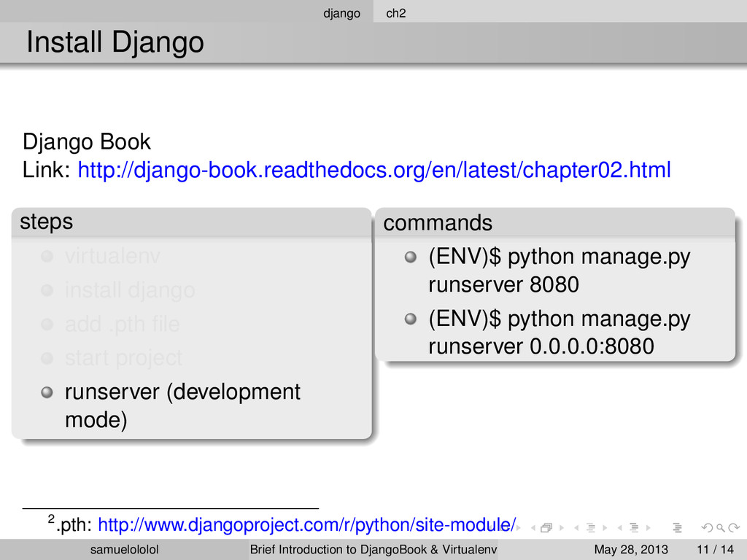Click the go-back curved arrow icon
Screen dimensions: 747x560
(x=708, y=528)
